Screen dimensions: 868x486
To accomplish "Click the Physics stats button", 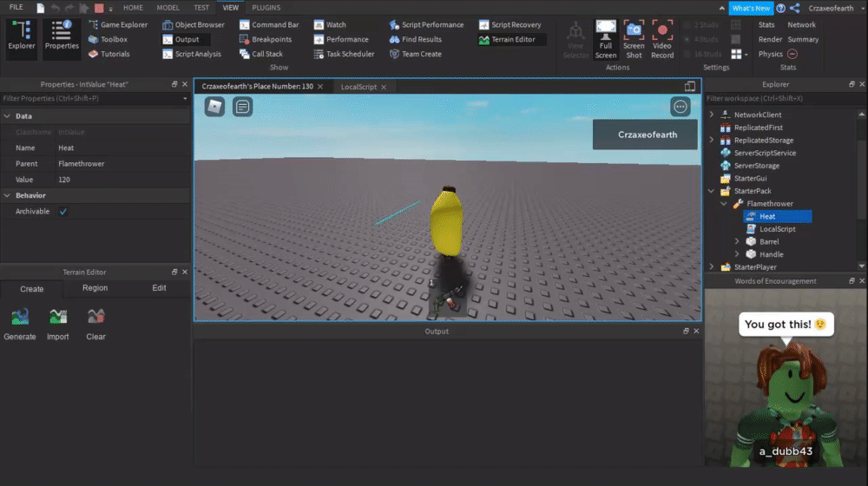I will coord(771,54).
